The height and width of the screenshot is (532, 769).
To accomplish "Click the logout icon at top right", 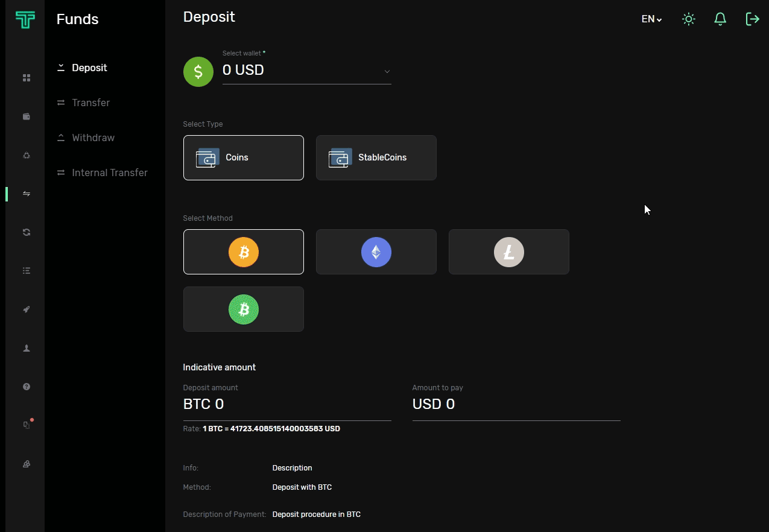I will 752,19.
